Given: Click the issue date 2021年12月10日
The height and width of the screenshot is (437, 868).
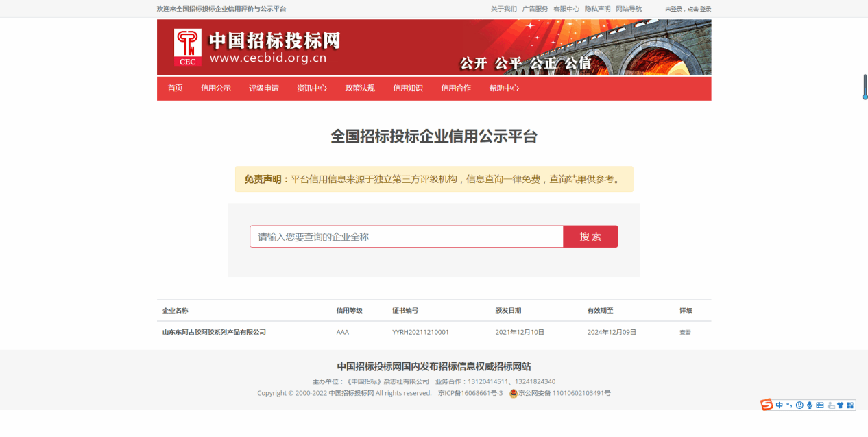Looking at the screenshot, I should click(x=520, y=332).
